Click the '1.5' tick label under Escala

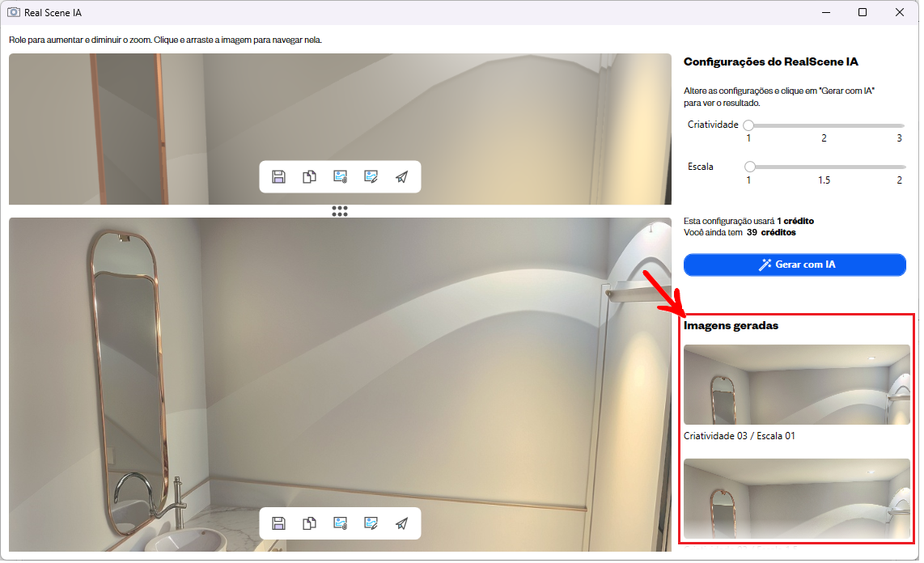(x=824, y=180)
